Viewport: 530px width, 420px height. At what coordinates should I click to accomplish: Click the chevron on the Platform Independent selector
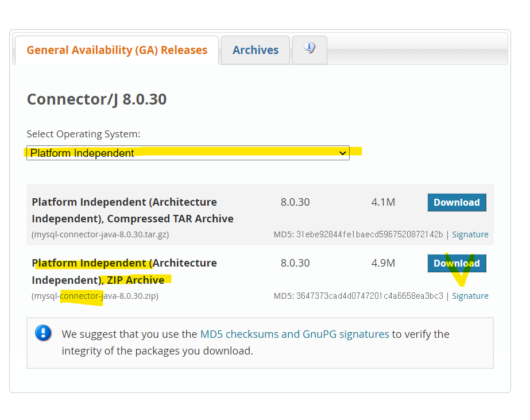[x=343, y=153]
